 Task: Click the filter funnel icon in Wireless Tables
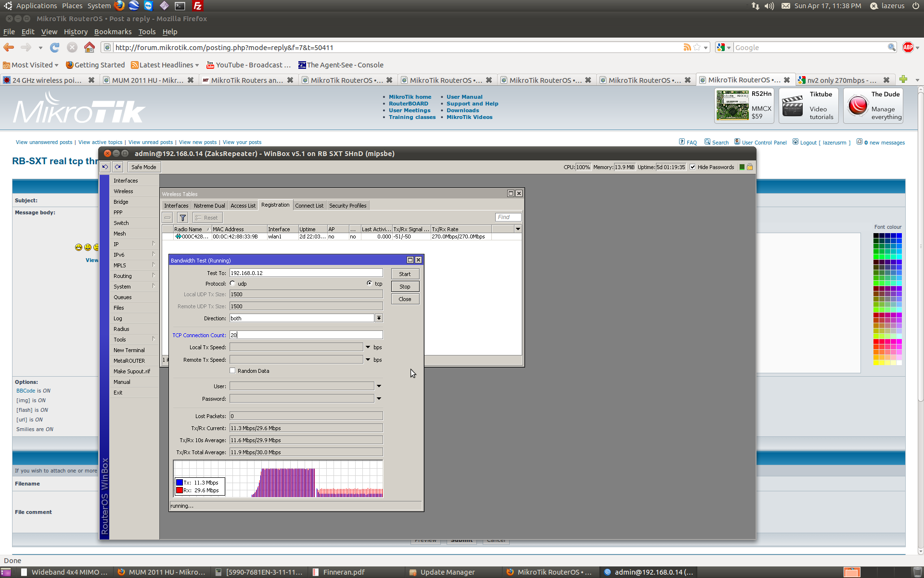point(183,218)
